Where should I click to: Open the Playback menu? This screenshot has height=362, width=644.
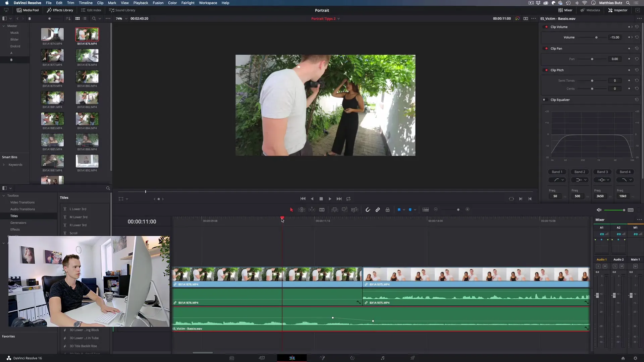141,3
